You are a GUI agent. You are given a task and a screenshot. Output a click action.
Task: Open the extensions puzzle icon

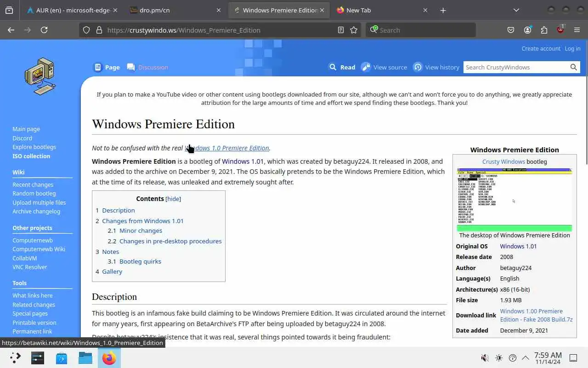click(544, 30)
